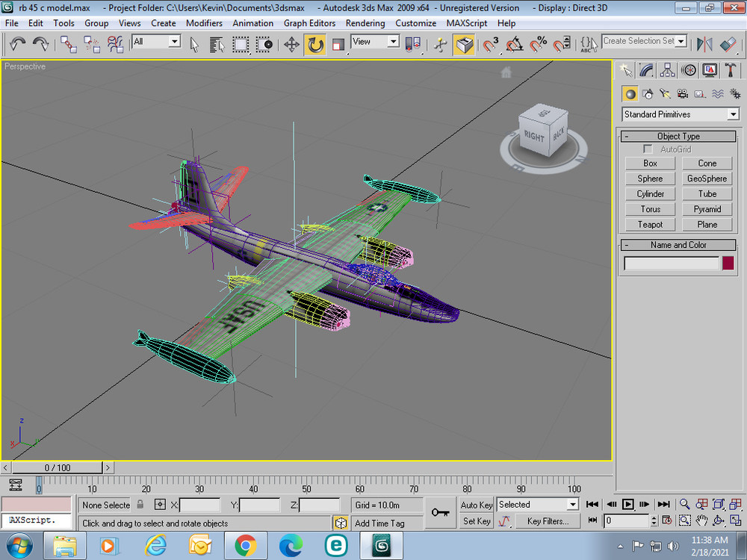Screen dimensions: 747x560
Task: Toggle the Percent Snap icon
Action: [x=539, y=44]
